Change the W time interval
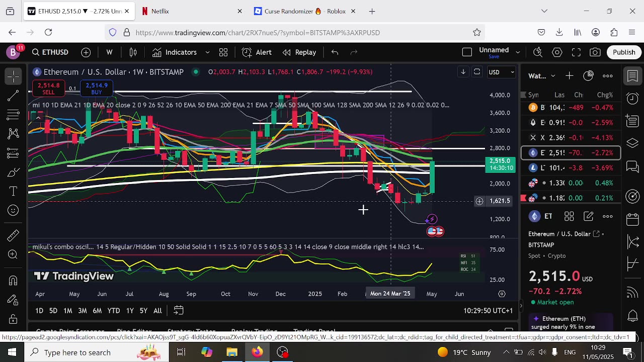This screenshot has width=644, height=362. [109, 52]
